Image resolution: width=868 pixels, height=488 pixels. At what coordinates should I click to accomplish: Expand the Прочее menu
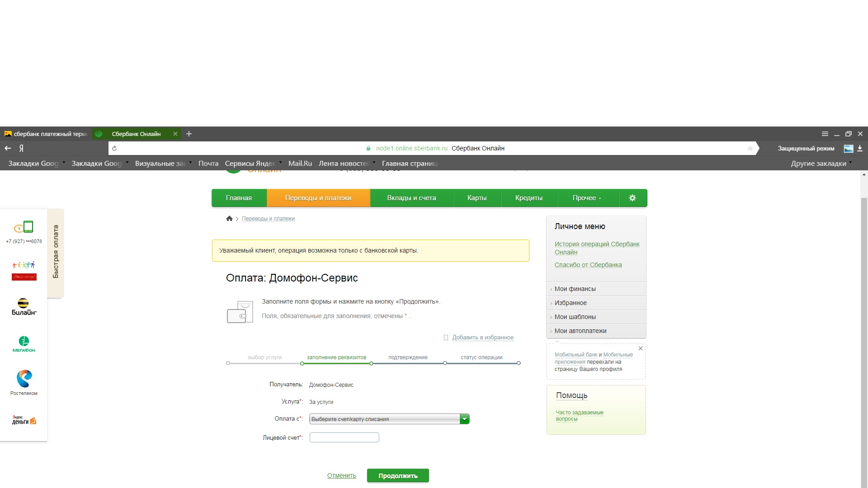586,198
